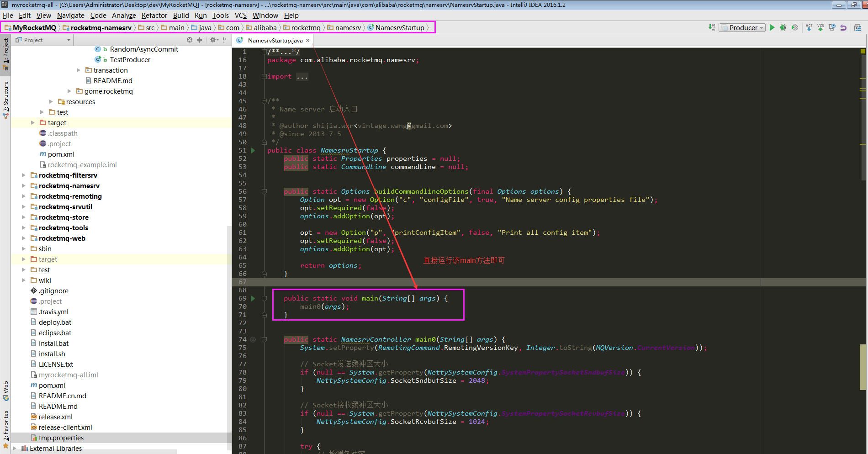
Task: Revert changes with the purple undo arrow
Action: tap(843, 27)
